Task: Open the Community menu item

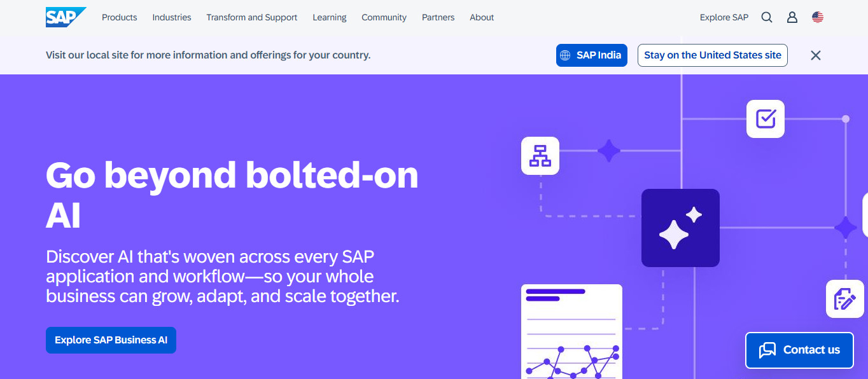Action: pos(384,18)
